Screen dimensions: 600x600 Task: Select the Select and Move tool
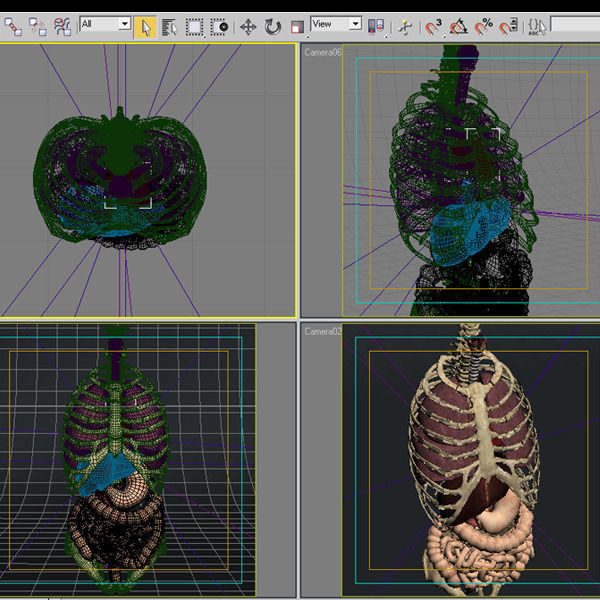[248, 28]
